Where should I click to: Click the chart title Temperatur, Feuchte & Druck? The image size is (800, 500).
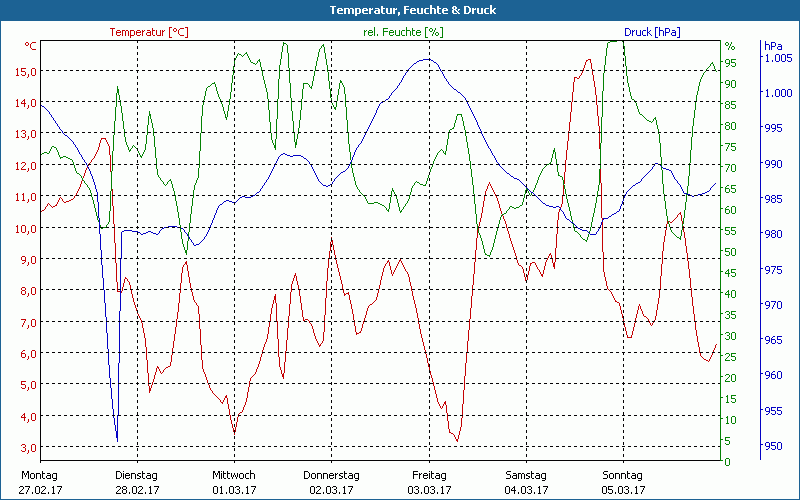point(399,10)
